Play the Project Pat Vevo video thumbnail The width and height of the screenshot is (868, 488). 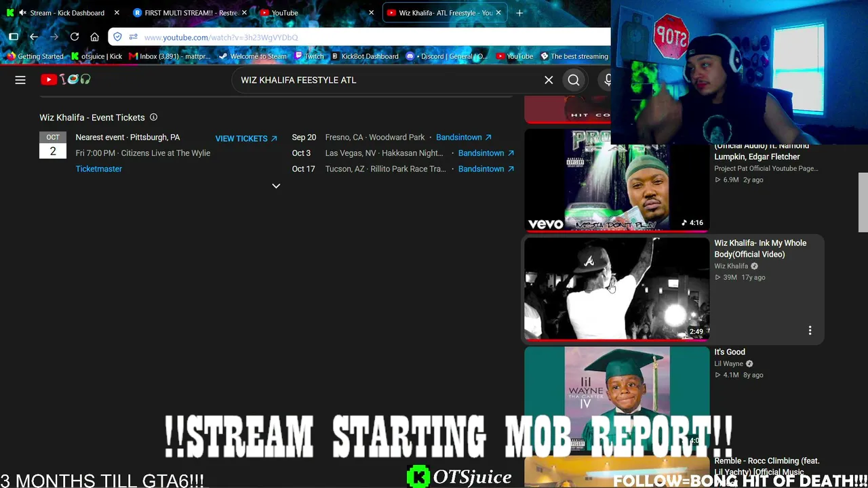click(616, 180)
